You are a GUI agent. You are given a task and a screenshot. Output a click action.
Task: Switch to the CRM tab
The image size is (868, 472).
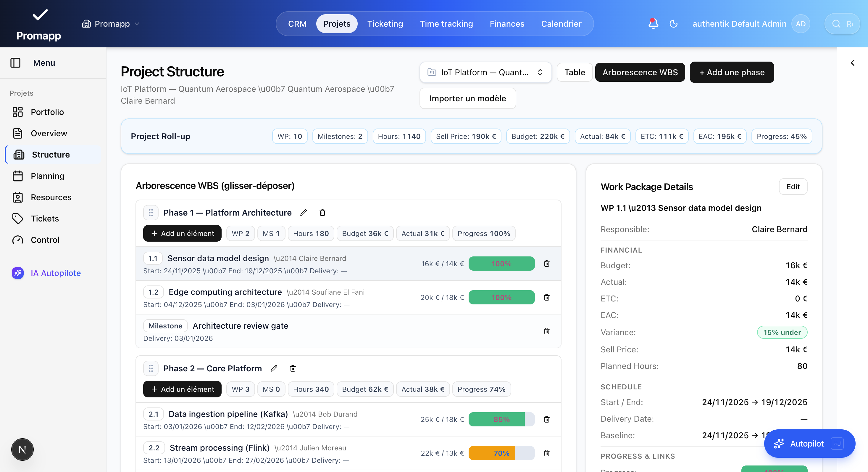pyautogui.click(x=297, y=24)
